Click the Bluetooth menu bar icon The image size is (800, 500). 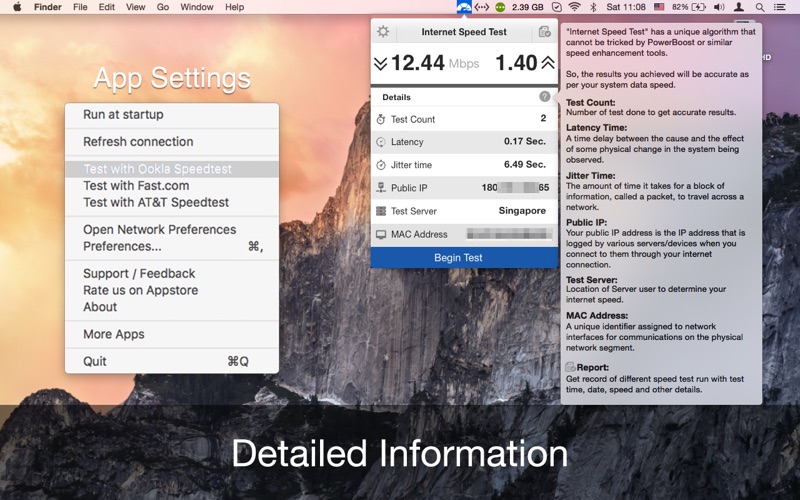pos(592,8)
